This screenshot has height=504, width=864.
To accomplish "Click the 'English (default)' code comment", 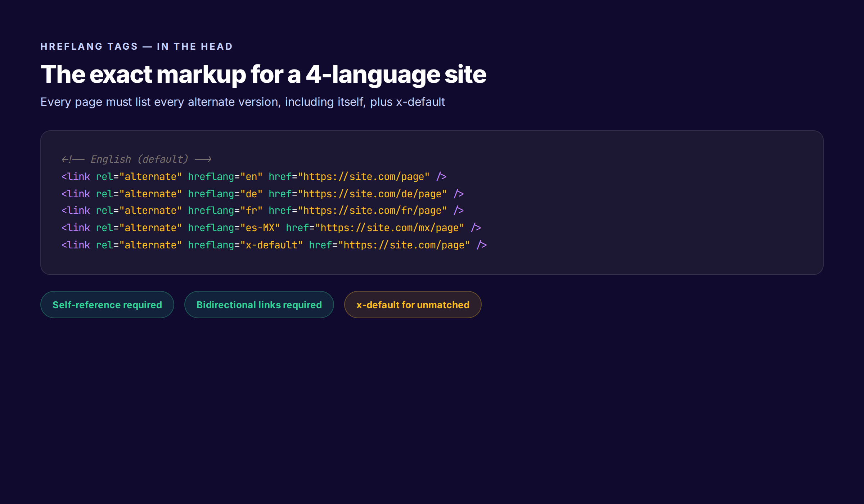I will [x=137, y=159].
